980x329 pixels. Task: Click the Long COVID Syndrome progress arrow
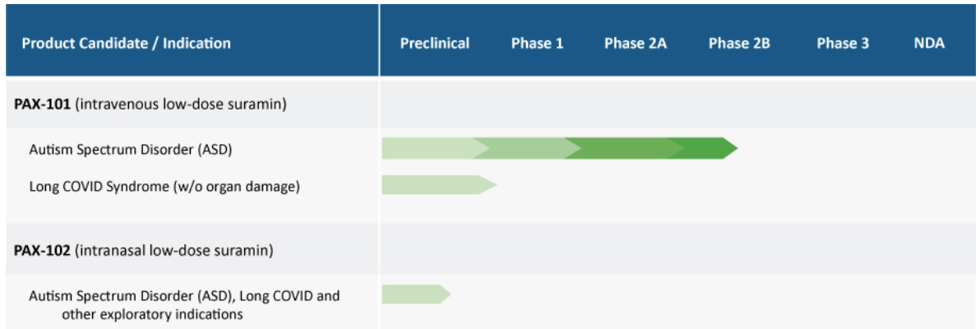click(x=439, y=184)
